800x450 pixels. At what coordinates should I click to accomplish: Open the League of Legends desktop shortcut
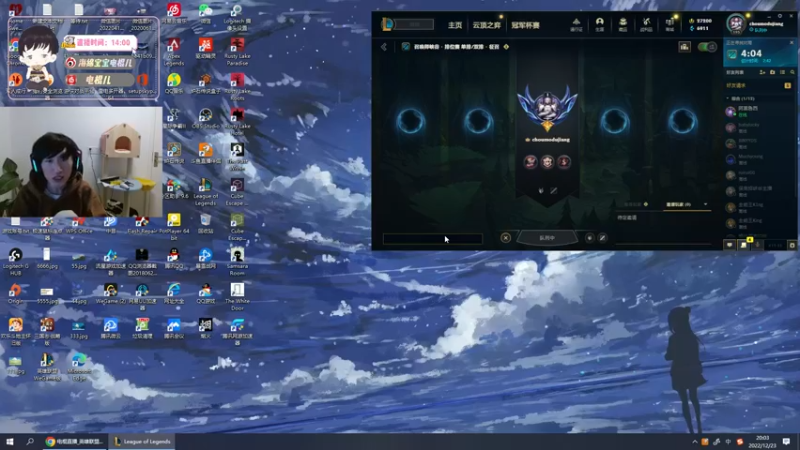[205, 192]
